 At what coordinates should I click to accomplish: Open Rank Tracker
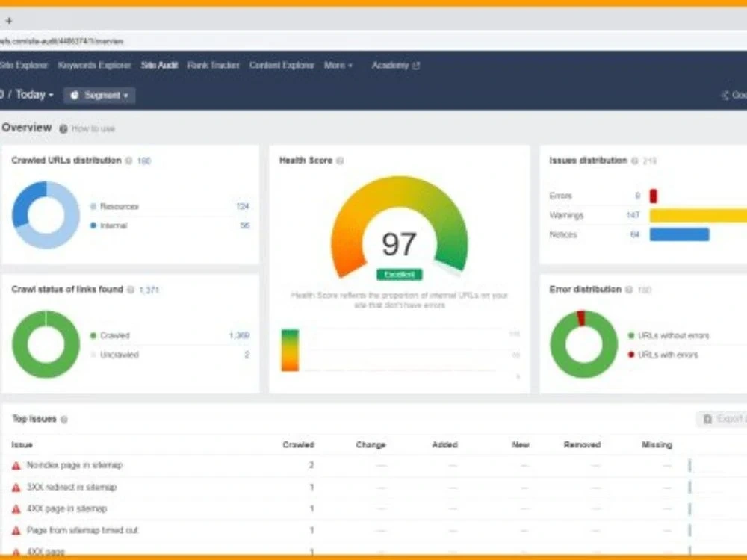214,65
